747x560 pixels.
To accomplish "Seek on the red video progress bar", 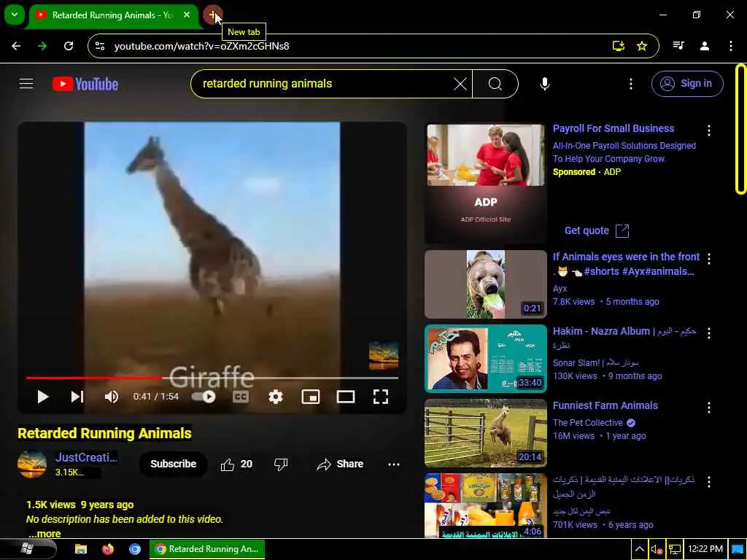I will pos(212,378).
